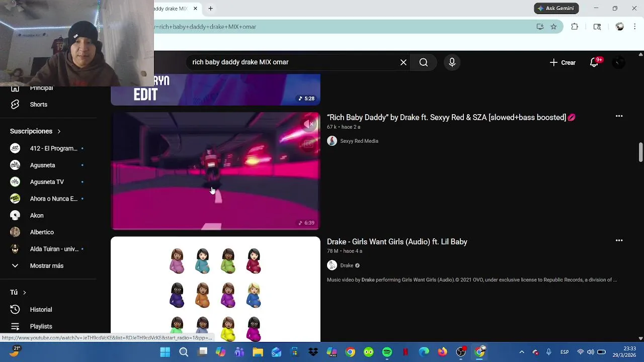Click the magnifier search button

pos(424,62)
